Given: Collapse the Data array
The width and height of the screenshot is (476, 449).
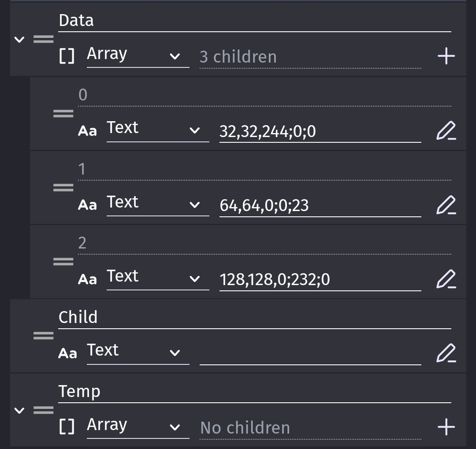Looking at the screenshot, I should (x=19, y=39).
